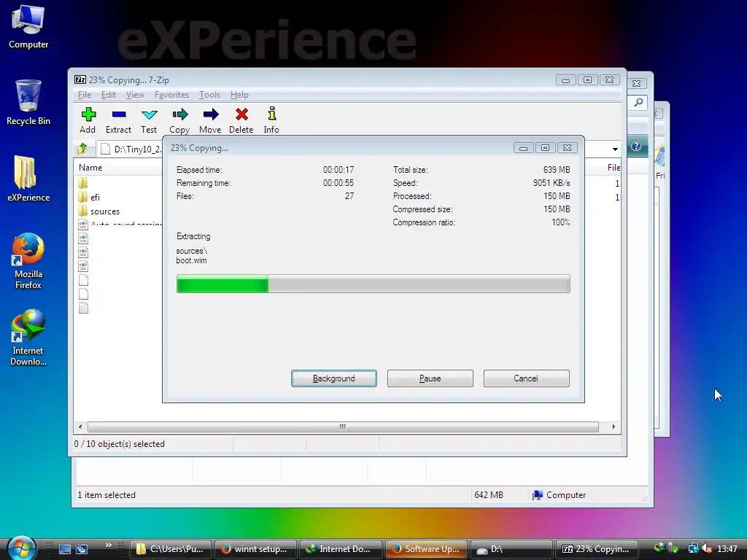Open the Favorites menu
Viewport: 747px width, 560px height.
click(171, 95)
